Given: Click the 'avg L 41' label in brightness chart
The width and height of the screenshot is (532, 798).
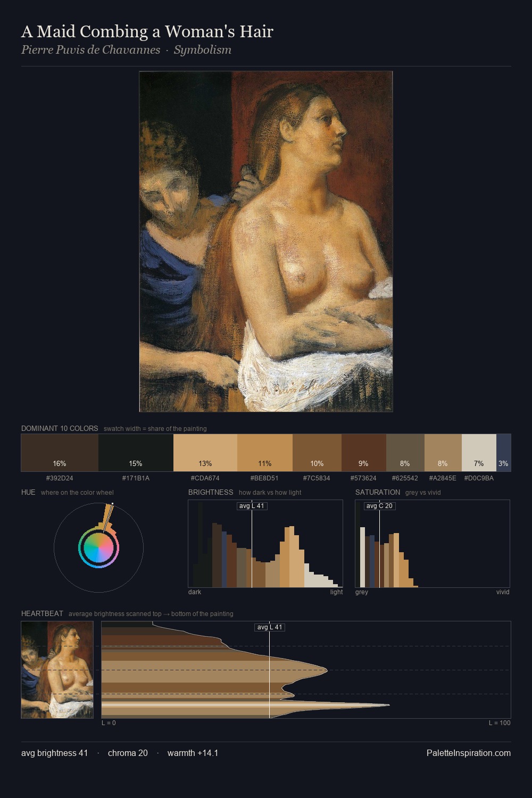Looking at the screenshot, I should 252,506.
